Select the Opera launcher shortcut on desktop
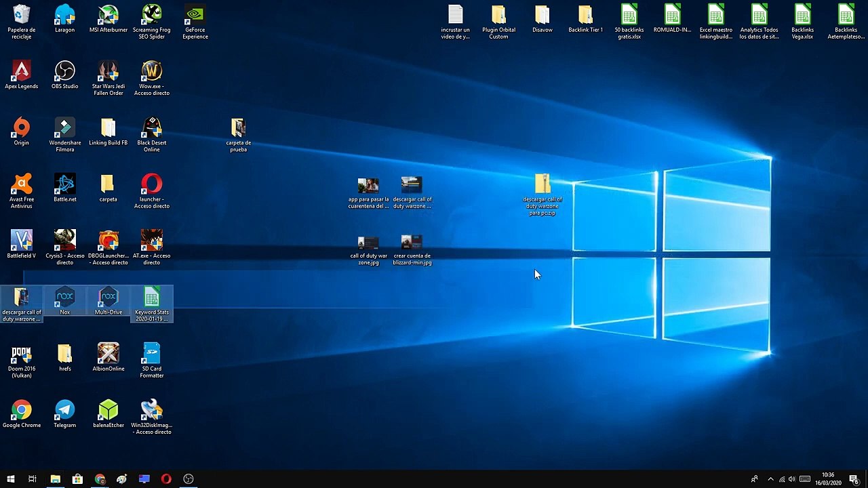868x488 pixels. pyautogui.click(x=151, y=191)
